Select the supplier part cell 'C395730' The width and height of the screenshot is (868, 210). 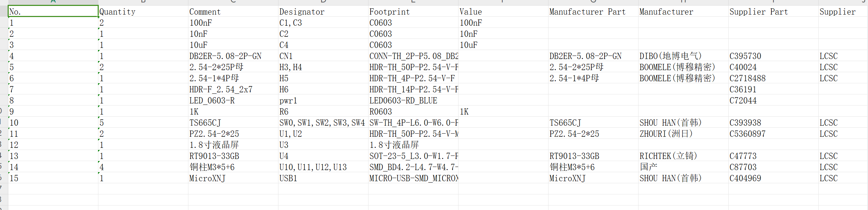point(745,56)
